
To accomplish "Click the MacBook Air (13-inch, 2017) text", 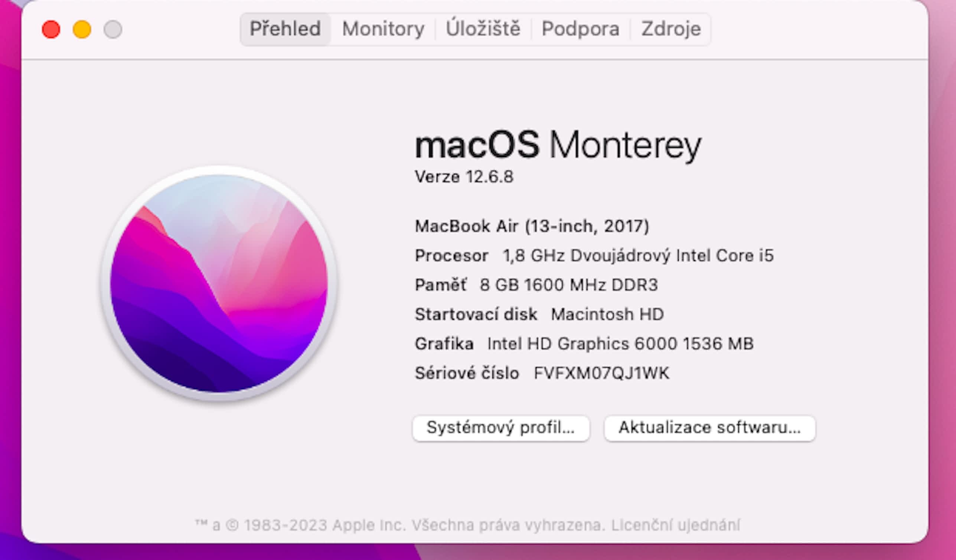I will 532,227.
